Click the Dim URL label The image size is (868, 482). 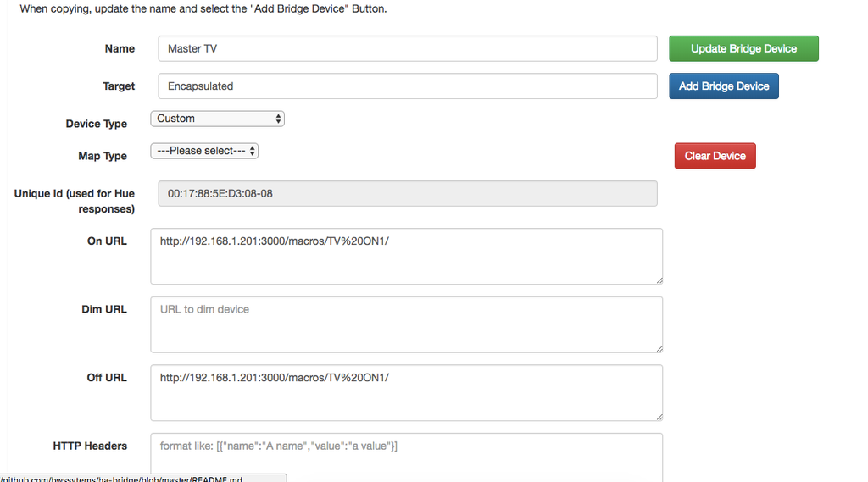coord(104,309)
